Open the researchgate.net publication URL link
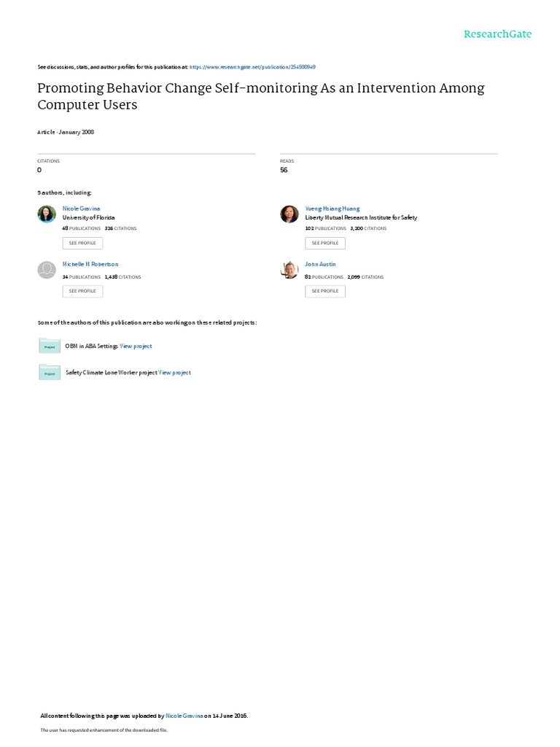The width and height of the screenshot is (560, 747). pyautogui.click(x=252, y=67)
